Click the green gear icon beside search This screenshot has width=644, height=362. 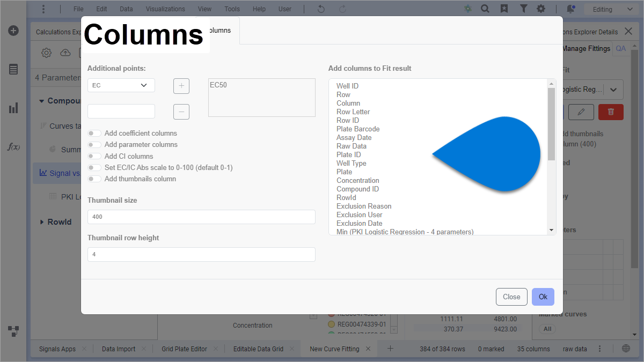click(x=468, y=9)
